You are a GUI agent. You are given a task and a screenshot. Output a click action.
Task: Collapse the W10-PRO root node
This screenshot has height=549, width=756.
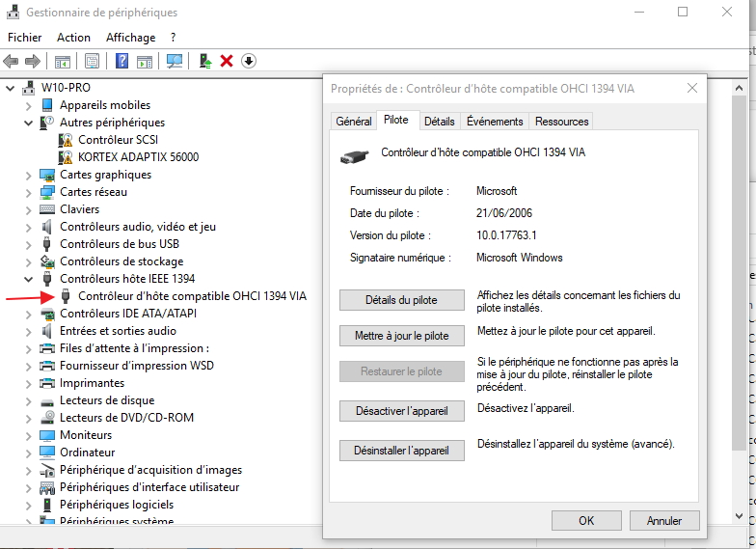click(x=10, y=89)
